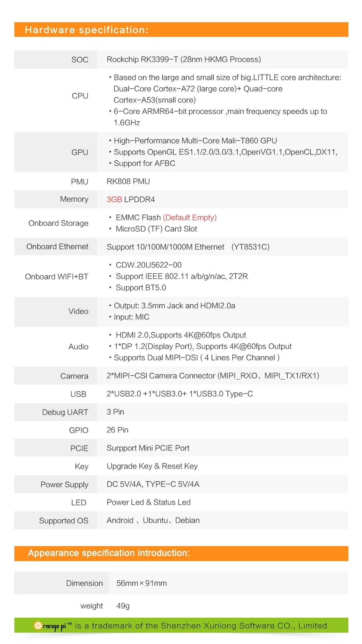
Task: Select the Debug UART label
Action: [65, 412]
